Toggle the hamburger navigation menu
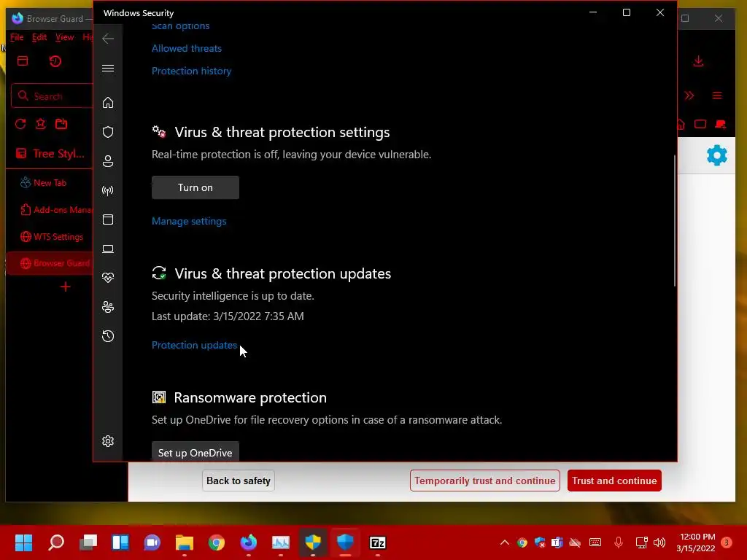 tap(108, 68)
